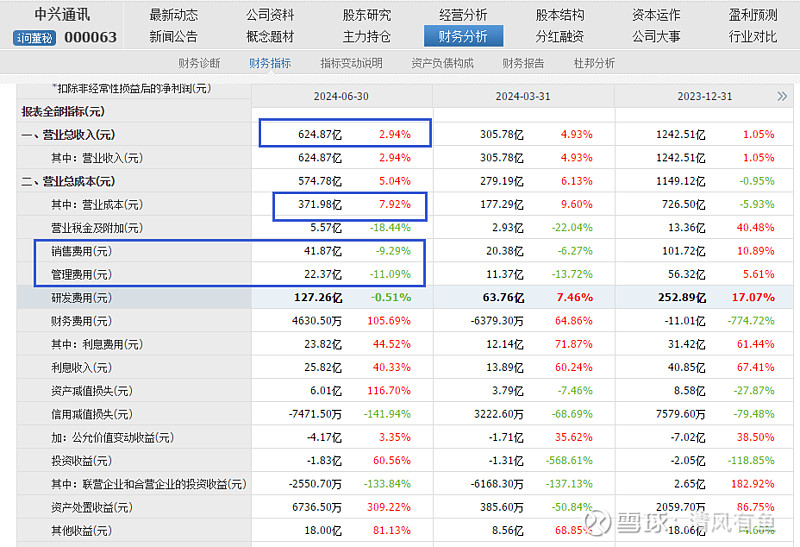Click the 2024-06-30 column header
800x547 pixels.
pyautogui.click(x=341, y=96)
